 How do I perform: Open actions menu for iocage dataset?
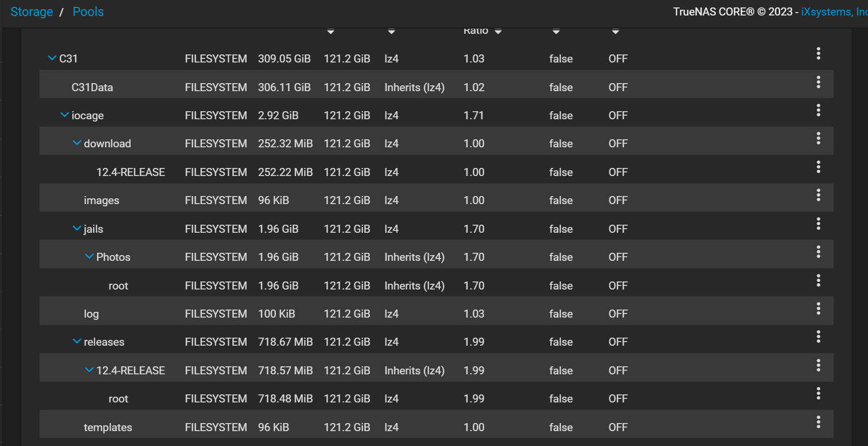818,110
